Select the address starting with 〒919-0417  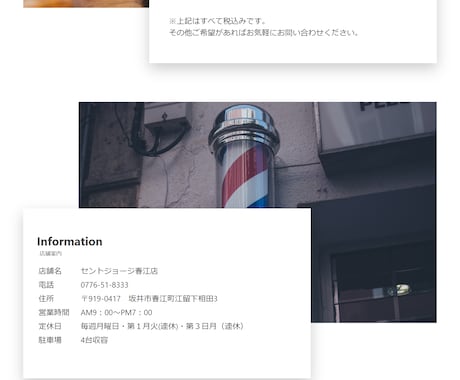point(149,298)
